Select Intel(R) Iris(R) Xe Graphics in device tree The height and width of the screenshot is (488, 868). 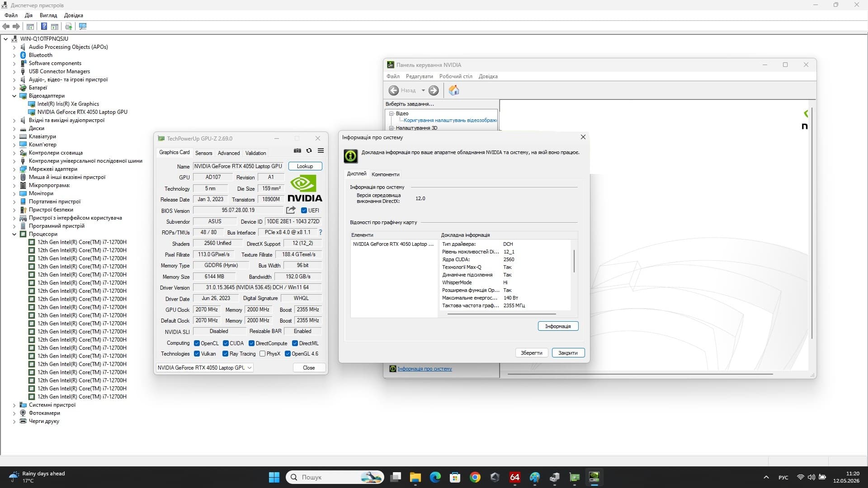coord(68,104)
